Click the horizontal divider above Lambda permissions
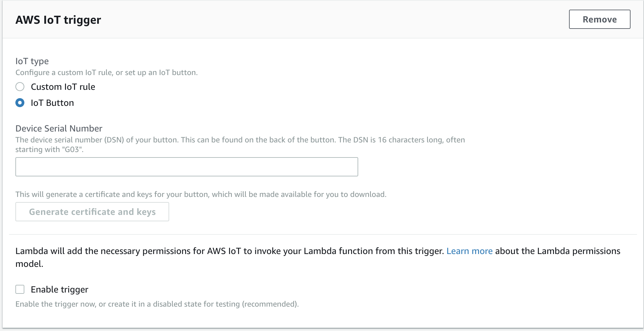Image resolution: width=644 pixels, height=331 pixels. [x=323, y=234]
